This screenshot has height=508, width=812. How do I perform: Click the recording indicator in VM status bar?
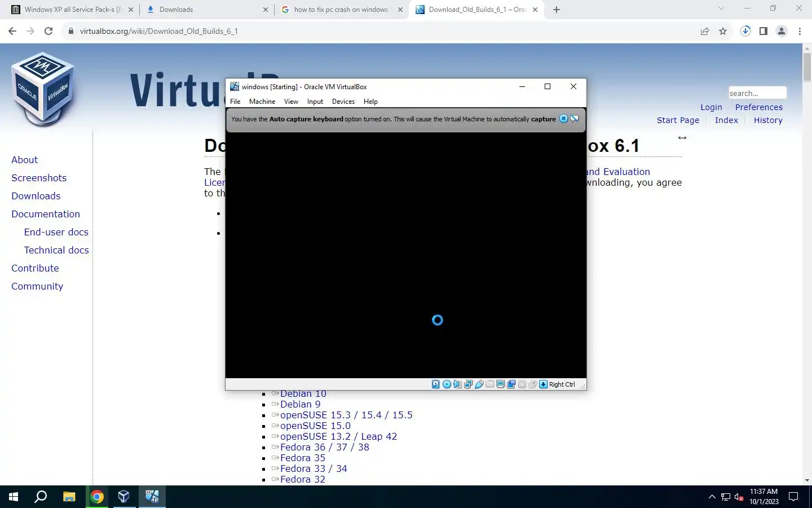(x=511, y=384)
